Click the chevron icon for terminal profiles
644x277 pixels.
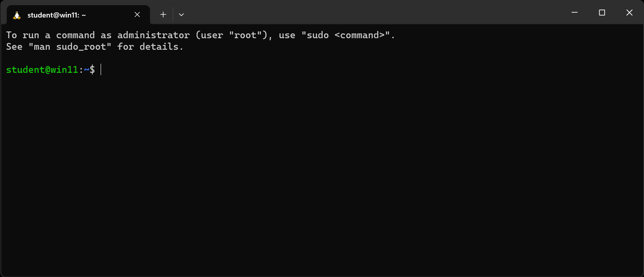click(181, 14)
